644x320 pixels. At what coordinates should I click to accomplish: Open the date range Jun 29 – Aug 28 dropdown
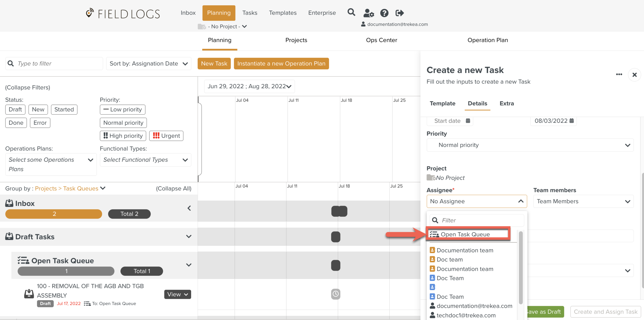point(249,86)
